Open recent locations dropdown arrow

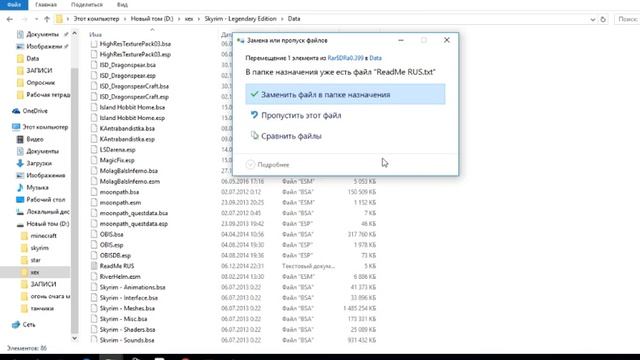36,19
